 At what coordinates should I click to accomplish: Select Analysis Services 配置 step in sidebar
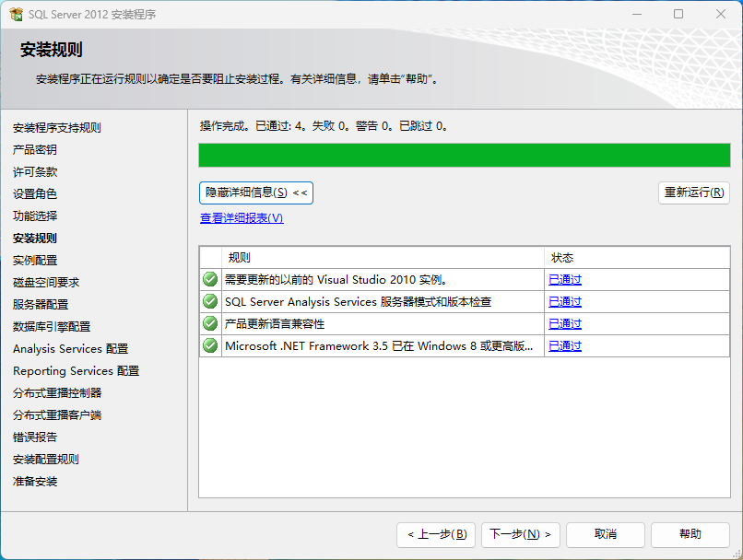pyautogui.click(x=71, y=349)
